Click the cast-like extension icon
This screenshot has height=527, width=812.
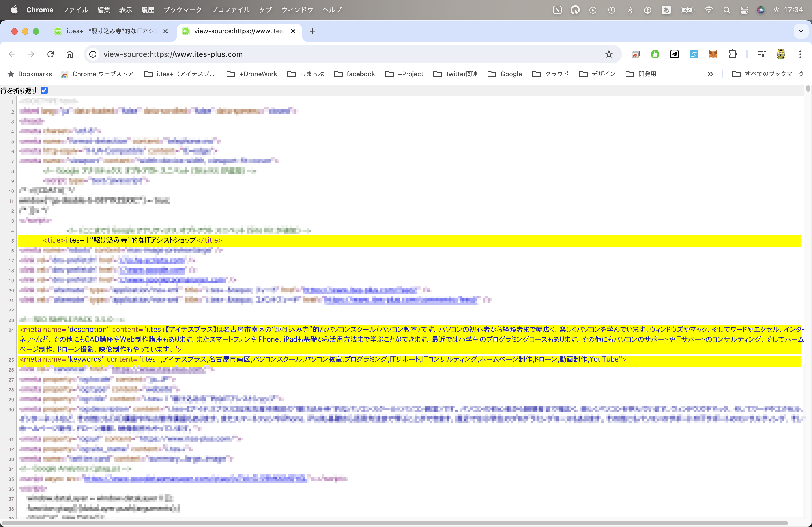pos(636,54)
